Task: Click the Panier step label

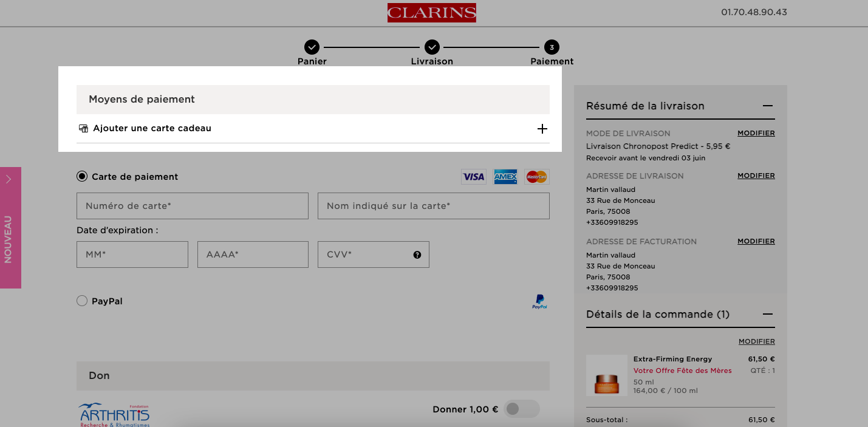Action: click(312, 61)
